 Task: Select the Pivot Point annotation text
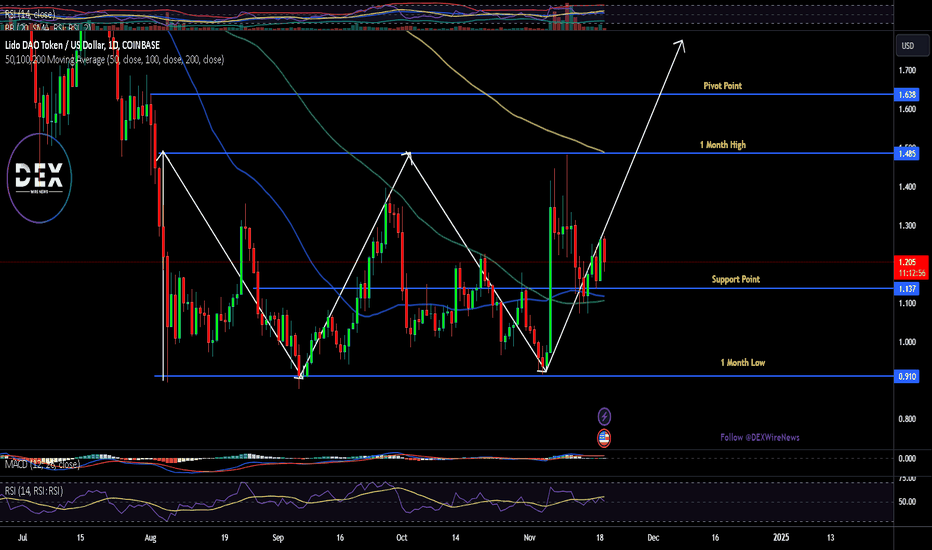click(x=722, y=86)
